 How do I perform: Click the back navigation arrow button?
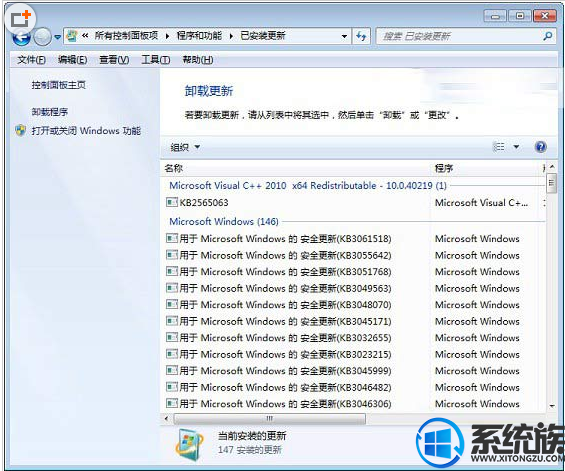[21, 37]
